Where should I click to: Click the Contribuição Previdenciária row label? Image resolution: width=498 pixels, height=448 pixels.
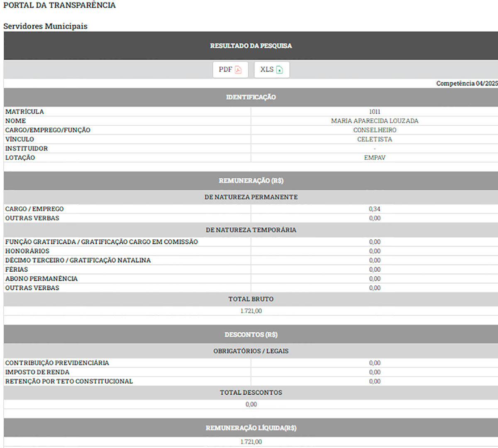(57, 363)
